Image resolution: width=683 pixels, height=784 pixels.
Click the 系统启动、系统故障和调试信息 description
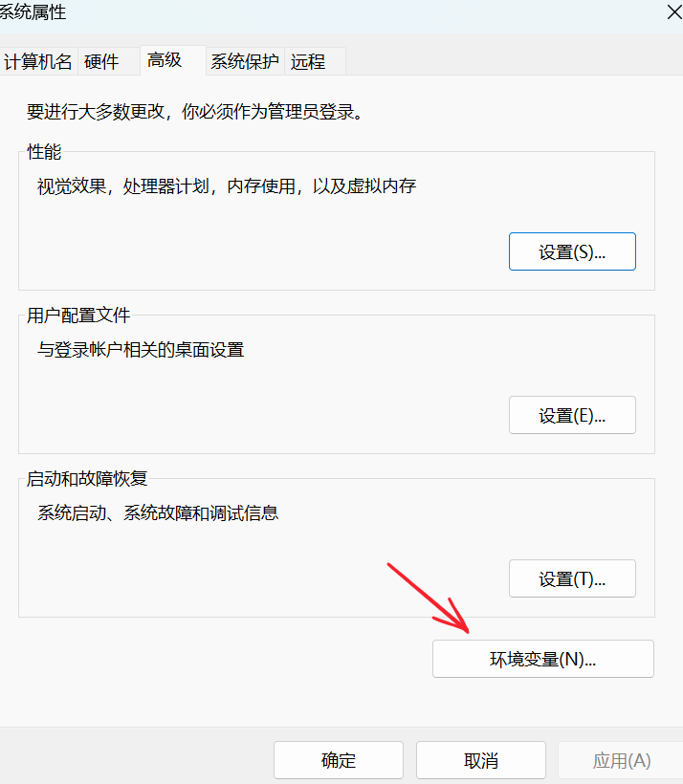click(x=158, y=513)
